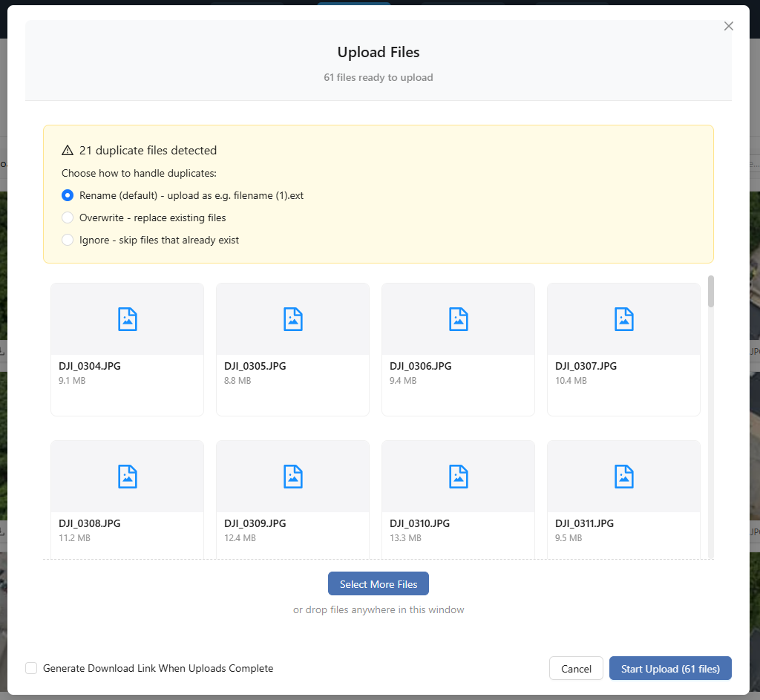The image size is (760, 700).
Task: Select Ignore - skip existing files option
Action: pyautogui.click(x=68, y=240)
